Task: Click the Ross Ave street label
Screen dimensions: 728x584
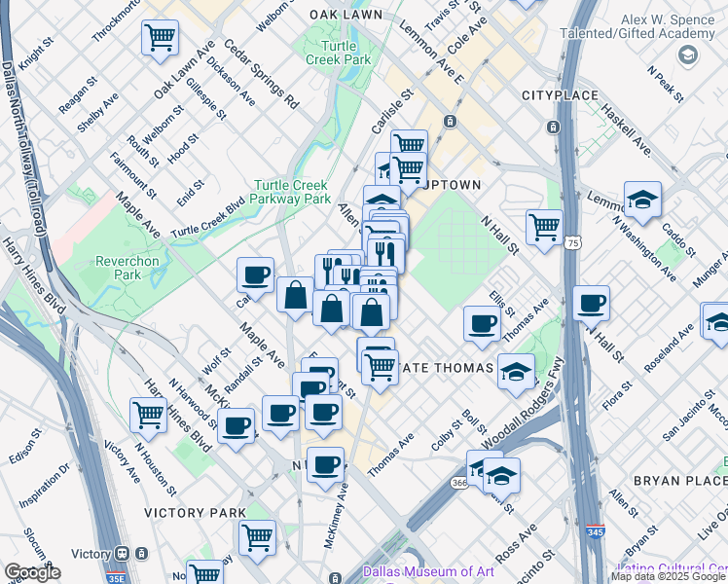Action: (x=516, y=543)
